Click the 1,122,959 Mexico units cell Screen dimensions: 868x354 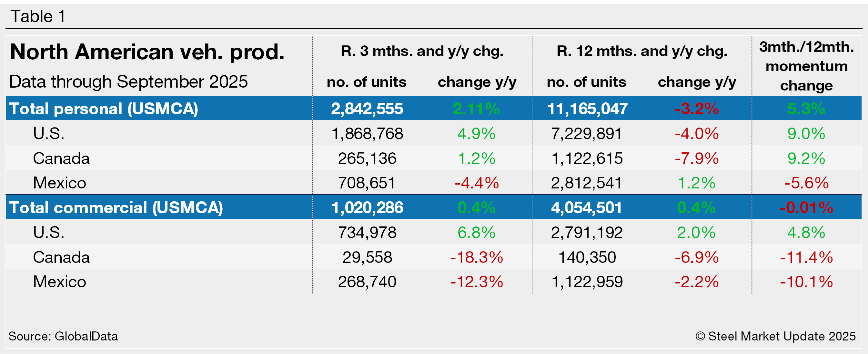click(587, 282)
